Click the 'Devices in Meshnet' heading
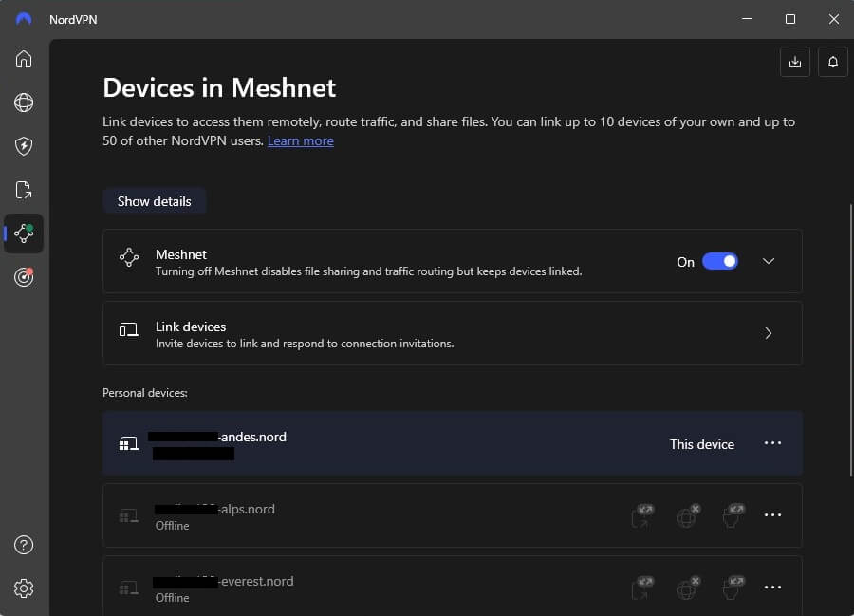 pyautogui.click(x=219, y=87)
